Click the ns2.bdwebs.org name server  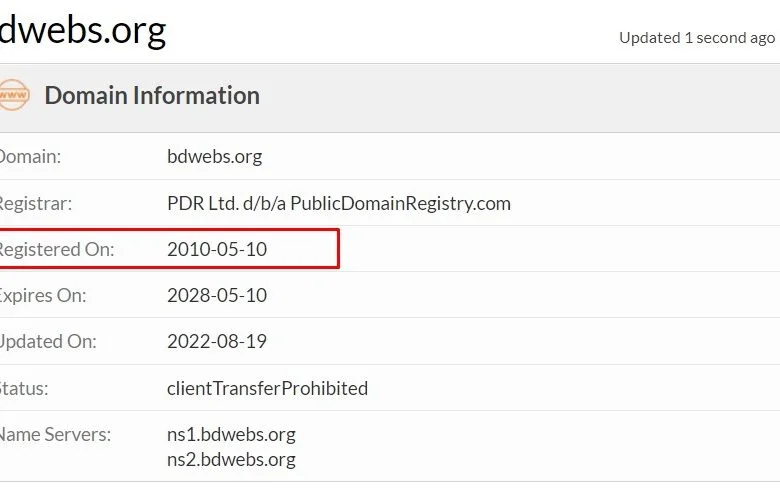point(231,459)
